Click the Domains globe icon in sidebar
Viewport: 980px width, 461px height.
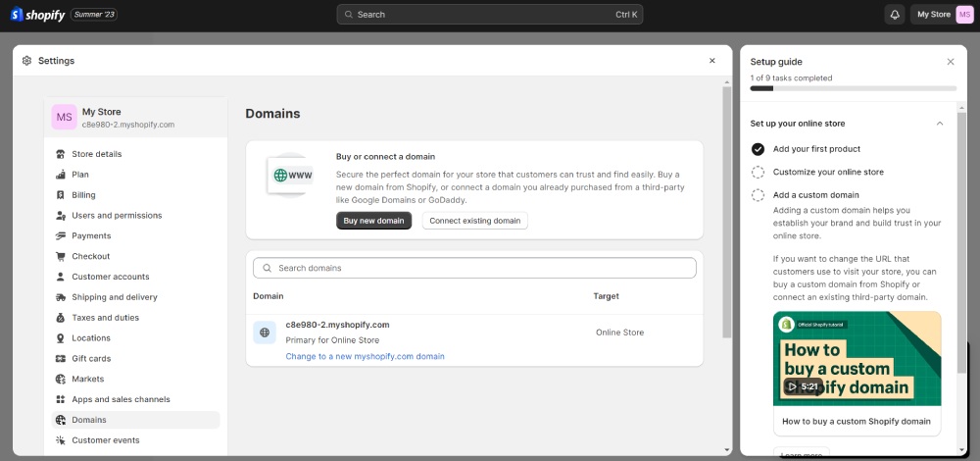[x=61, y=420]
